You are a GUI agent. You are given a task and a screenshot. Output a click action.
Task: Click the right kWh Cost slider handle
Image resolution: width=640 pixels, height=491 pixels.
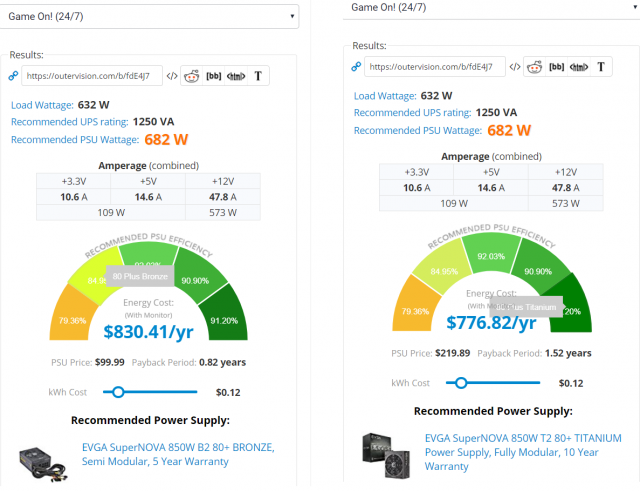[x=461, y=383]
